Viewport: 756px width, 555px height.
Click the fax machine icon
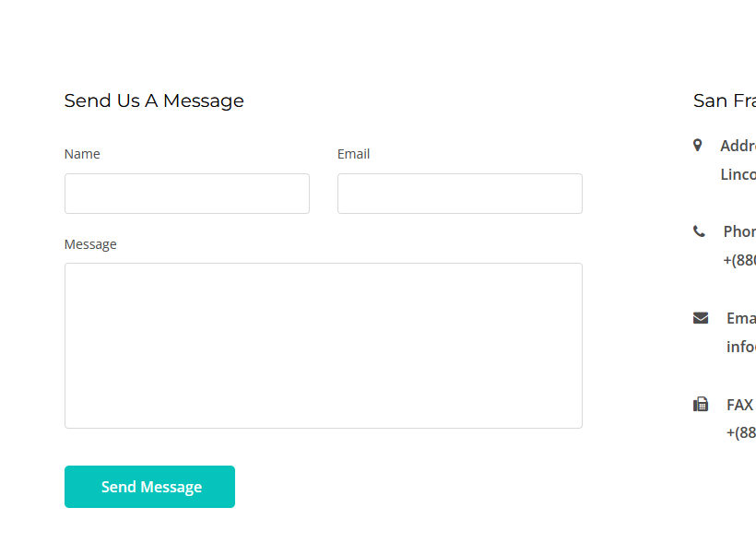click(701, 404)
